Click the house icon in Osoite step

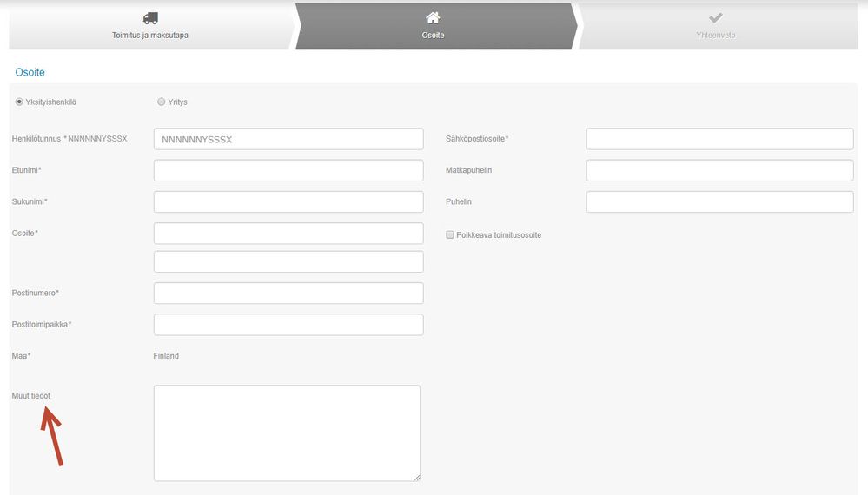tap(433, 17)
